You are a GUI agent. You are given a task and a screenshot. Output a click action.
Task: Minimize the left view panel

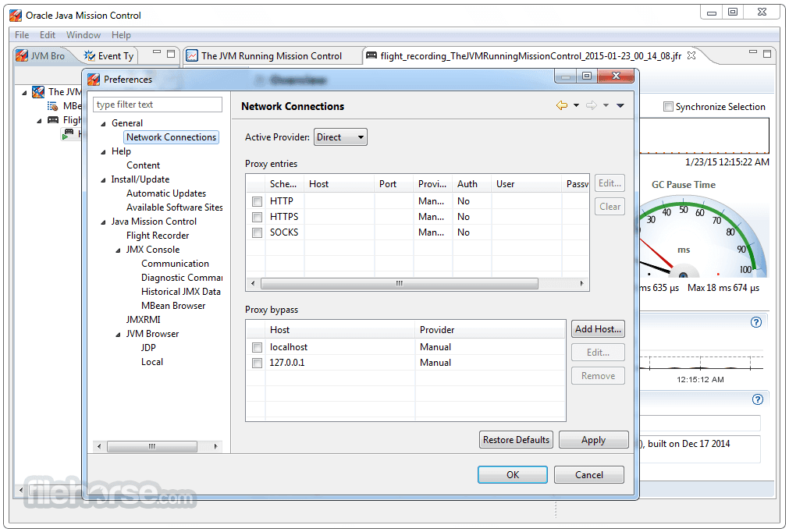pos(157,53)
